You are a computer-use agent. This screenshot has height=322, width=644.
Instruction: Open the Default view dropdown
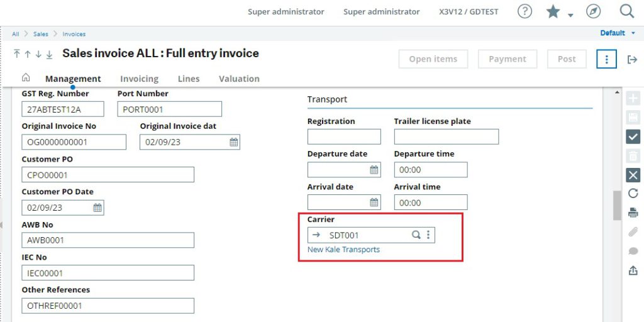coord(617,33)
